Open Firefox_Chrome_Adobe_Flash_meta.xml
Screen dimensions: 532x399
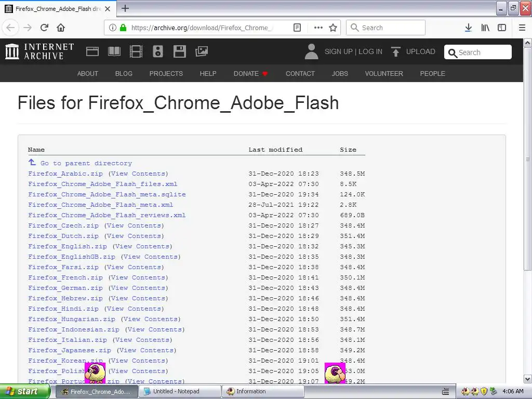(x=100, y=205)
